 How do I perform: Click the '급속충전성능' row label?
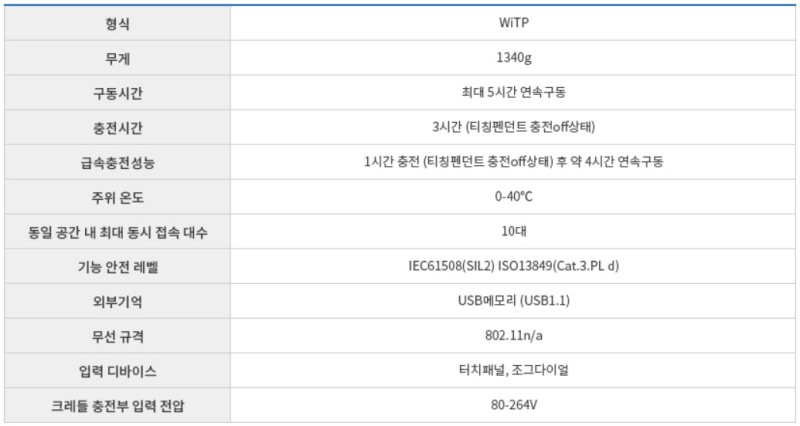(117, 161)
